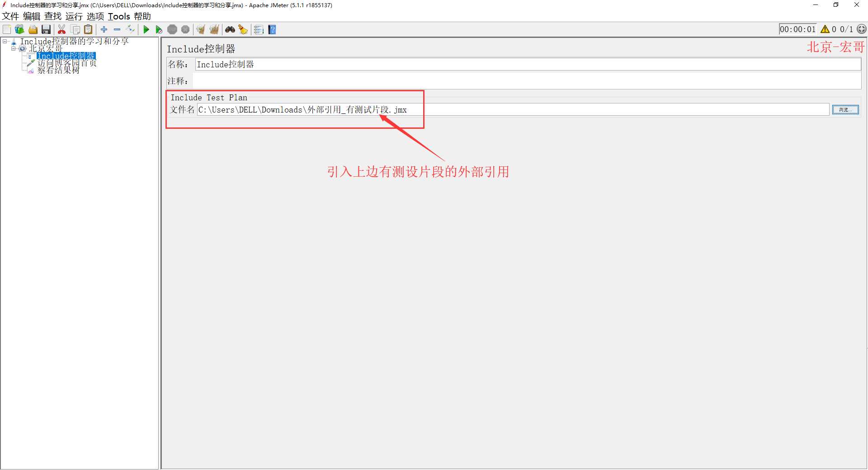Select the Include控制器 tree item
Viewport: 868px width, 470px height.
(x=66, y=56)
